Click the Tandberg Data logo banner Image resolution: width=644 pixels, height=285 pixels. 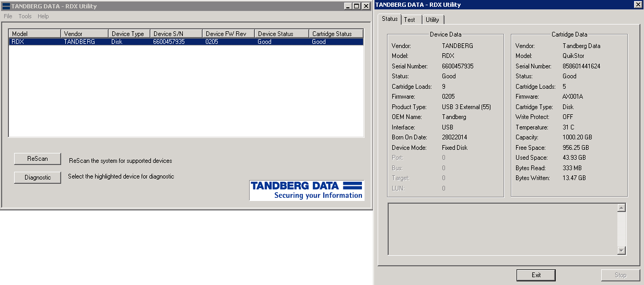307,190
